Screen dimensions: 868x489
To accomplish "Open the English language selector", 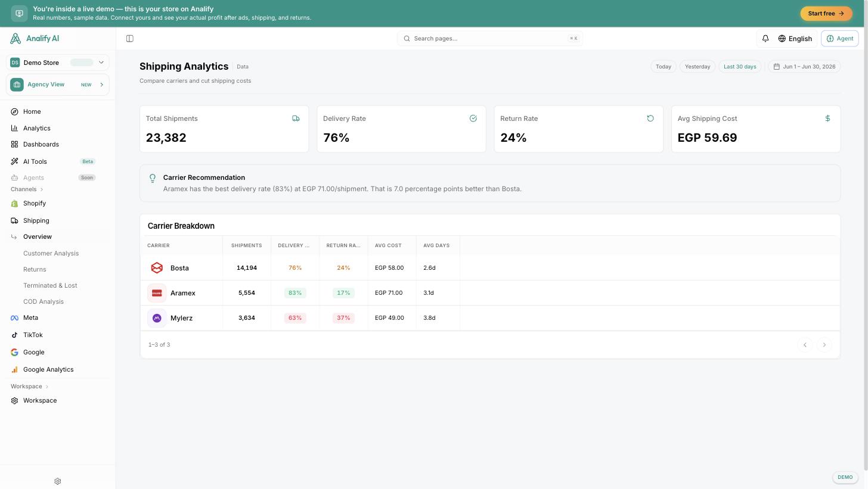I will coord(795,39).
